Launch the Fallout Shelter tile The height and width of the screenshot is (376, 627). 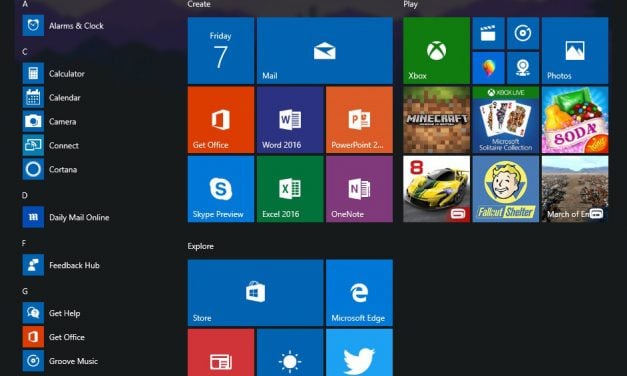pos(506,189)
